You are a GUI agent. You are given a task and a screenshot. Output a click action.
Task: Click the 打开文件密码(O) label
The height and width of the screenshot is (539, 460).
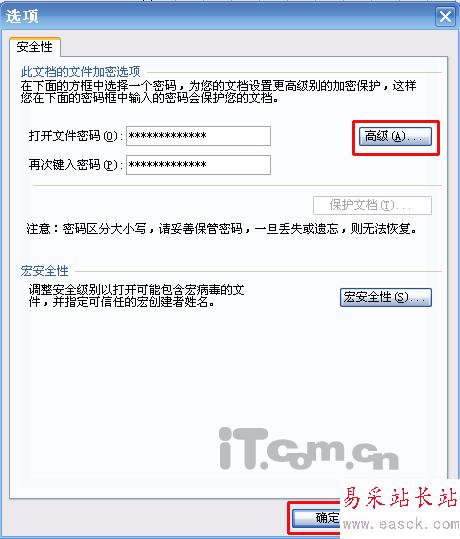75,136
